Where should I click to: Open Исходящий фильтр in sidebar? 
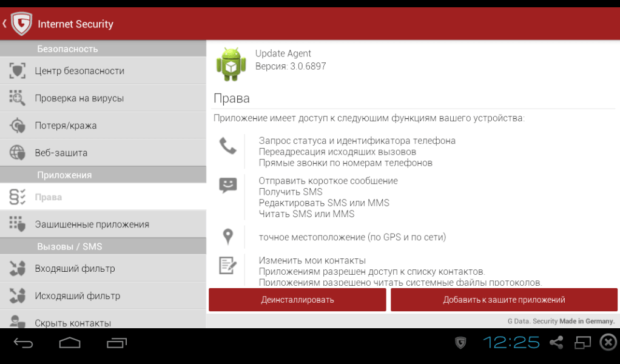(77, 296)
